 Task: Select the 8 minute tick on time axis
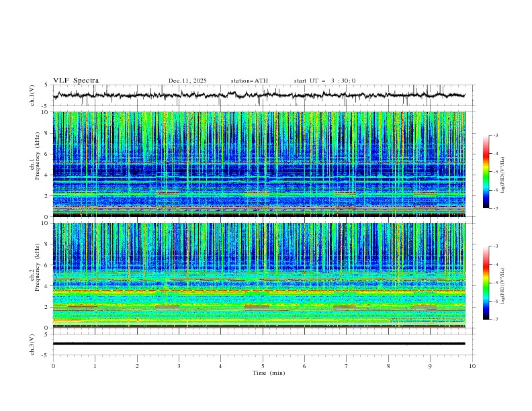[388, 366]
